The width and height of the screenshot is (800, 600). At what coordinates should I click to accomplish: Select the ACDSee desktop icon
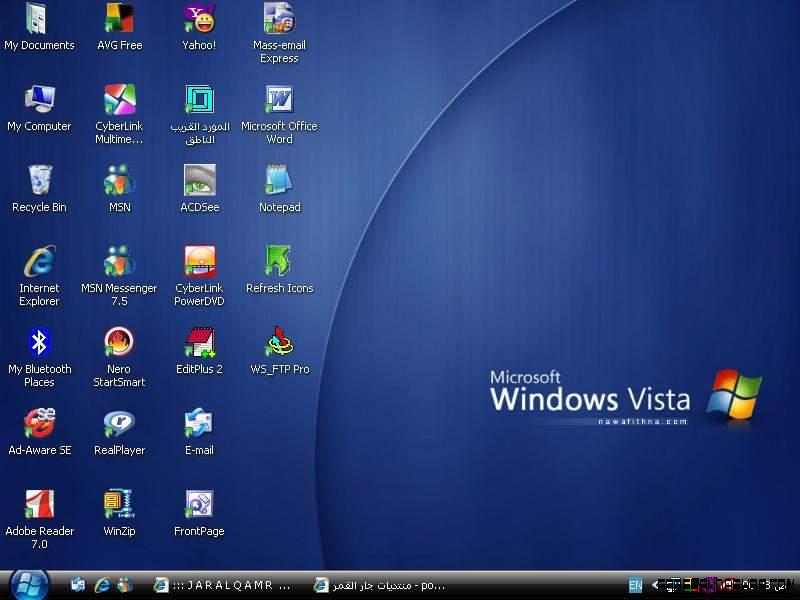point(199,181)
